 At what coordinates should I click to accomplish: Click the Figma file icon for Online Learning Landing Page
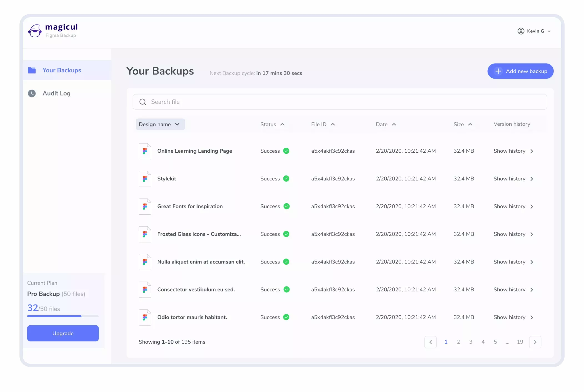(145, 151)
